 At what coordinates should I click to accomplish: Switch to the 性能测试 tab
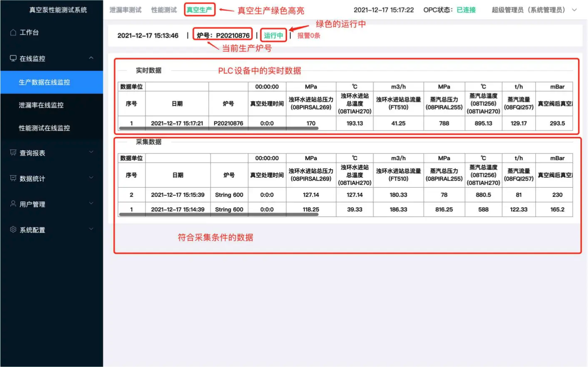(x=164, y=10)
